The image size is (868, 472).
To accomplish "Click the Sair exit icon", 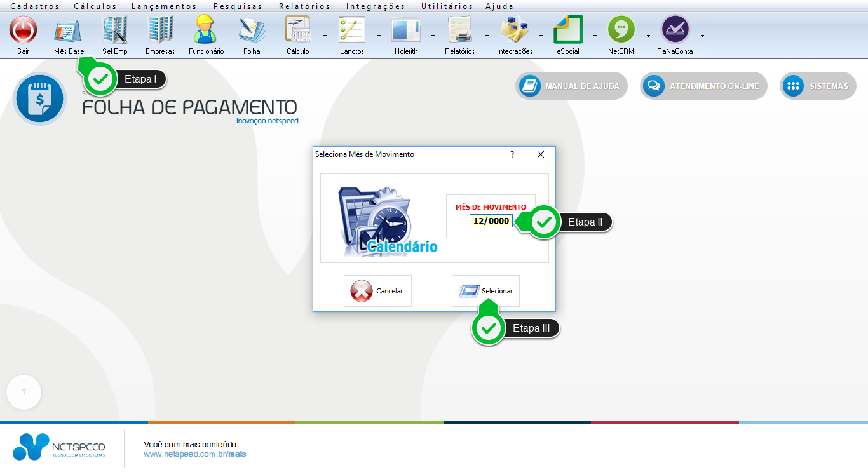I will pos(23,30).
